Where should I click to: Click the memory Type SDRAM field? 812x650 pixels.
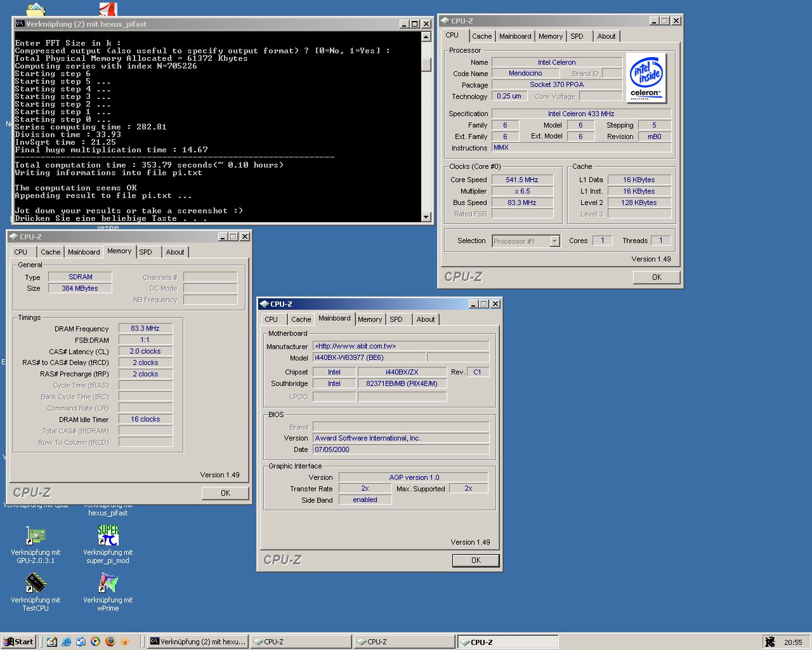pyautogui.click(x=81, y=277)
